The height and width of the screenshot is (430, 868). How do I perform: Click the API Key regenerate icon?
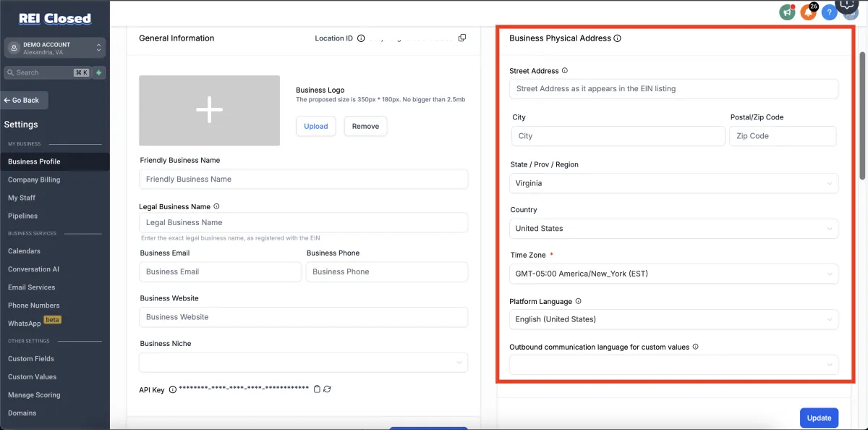tap(328, 389)
